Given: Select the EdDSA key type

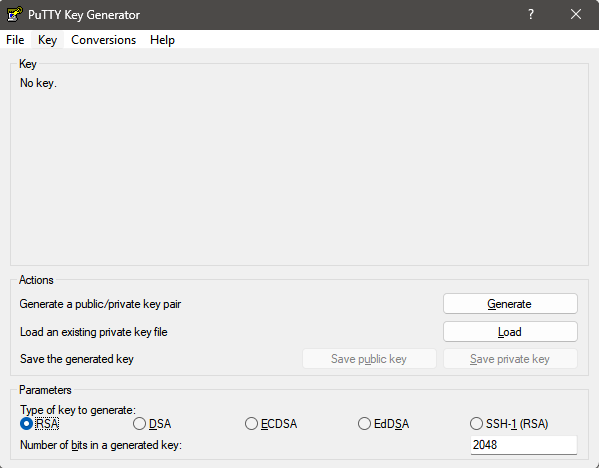Looking at the screenshot, I should click(x=384, y=424).
